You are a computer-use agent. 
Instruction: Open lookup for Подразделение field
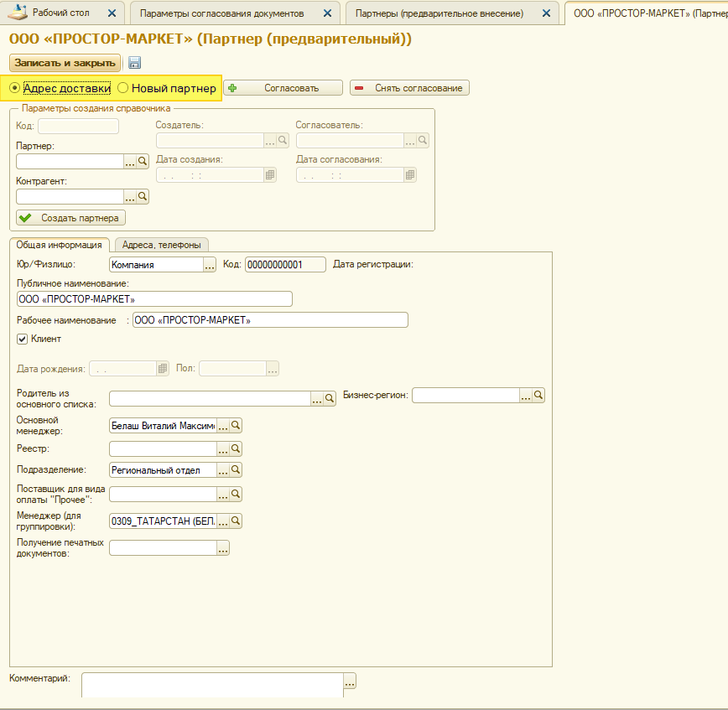point(223,470)
